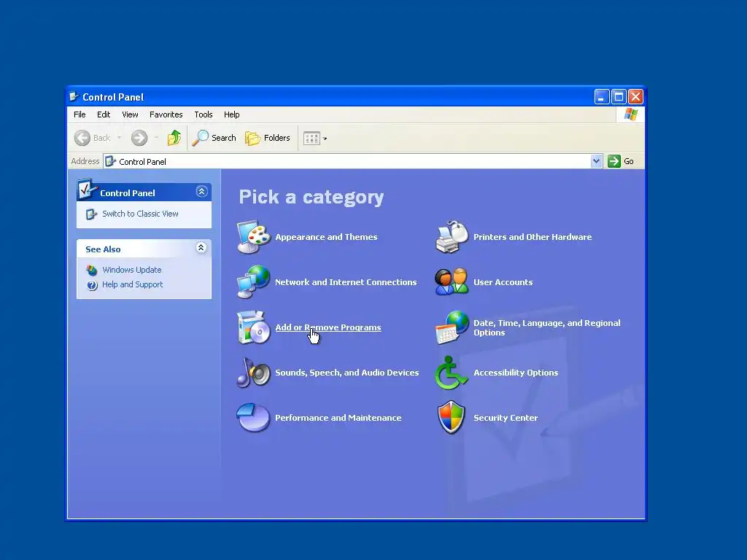Click the Help and Support question icon
747x560 pixels.
[x=92, y=285]
